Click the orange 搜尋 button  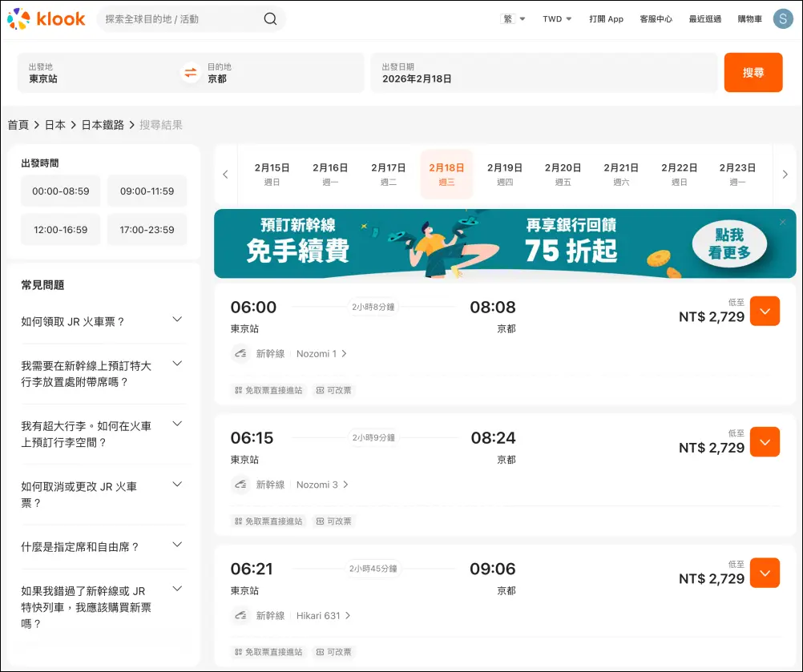pyautogui.click(x=753, y=73)
